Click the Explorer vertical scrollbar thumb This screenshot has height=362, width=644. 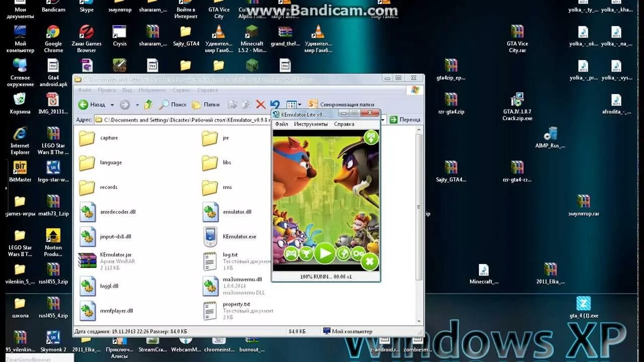pos(419,206)
